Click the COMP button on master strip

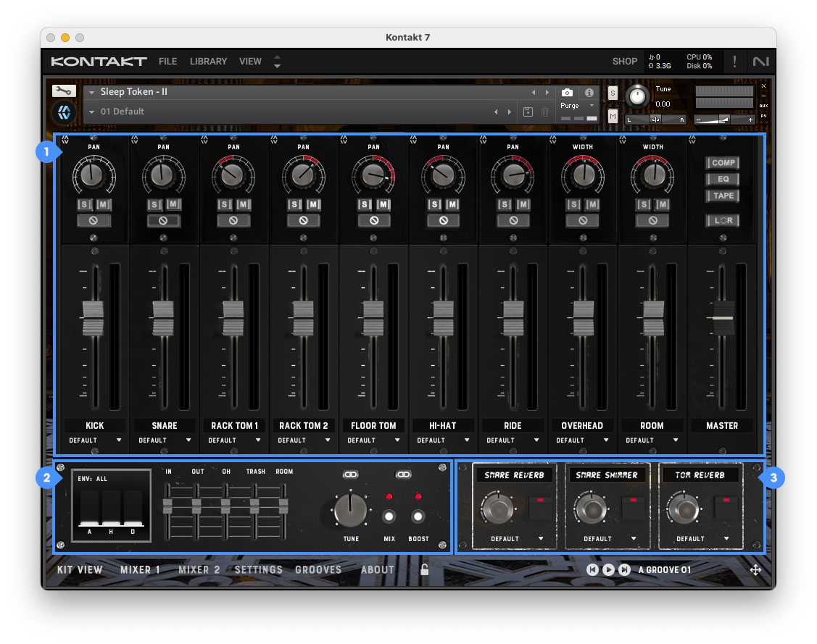click(x=723, y=163)
